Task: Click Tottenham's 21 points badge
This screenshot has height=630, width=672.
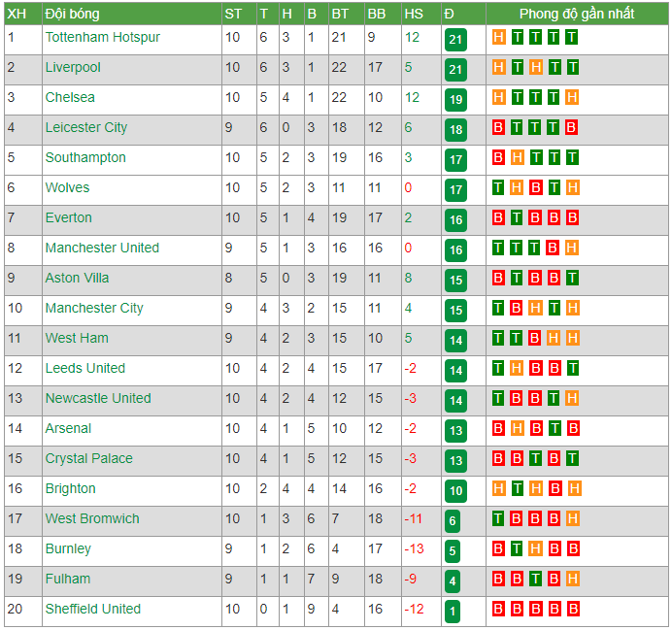Action: point(455,40)
